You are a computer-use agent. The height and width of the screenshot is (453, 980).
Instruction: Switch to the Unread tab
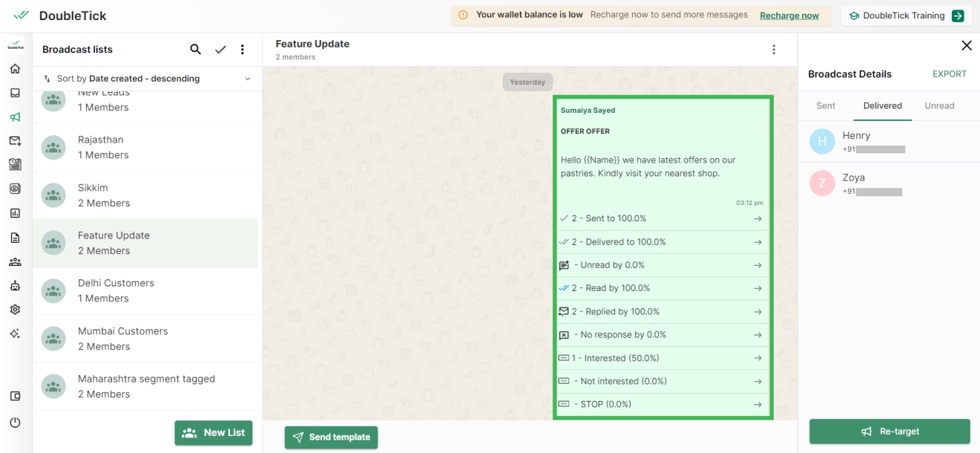939,105
